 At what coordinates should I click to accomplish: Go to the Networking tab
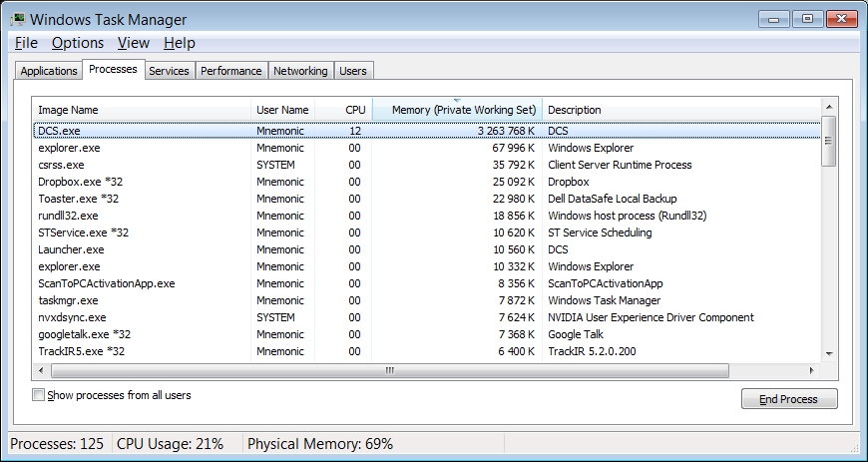coord(300,71)
